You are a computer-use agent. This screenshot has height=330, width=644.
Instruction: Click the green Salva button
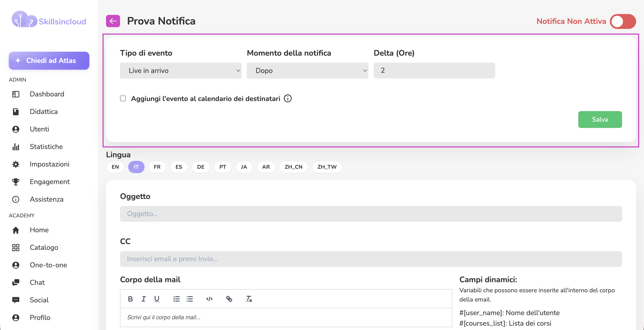click(x=600, y=119)
